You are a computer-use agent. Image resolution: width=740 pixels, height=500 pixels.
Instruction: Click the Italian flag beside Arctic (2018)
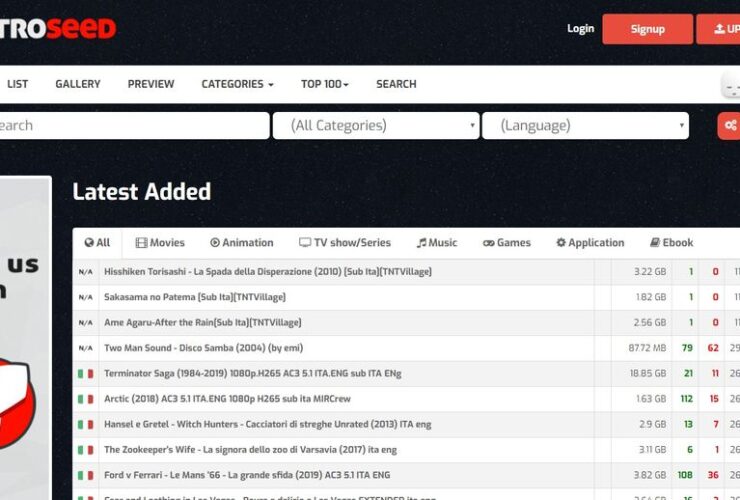[x=86, y=399]
